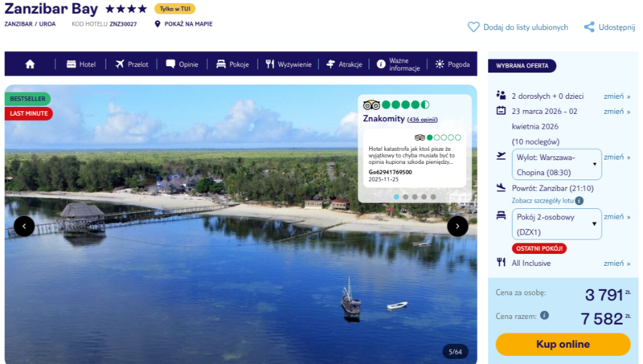Expand the Pokój 2-osobowy room dropdown
Image resolution: width=643 pixels, height=364 pixels.
[x=556, y=224]
